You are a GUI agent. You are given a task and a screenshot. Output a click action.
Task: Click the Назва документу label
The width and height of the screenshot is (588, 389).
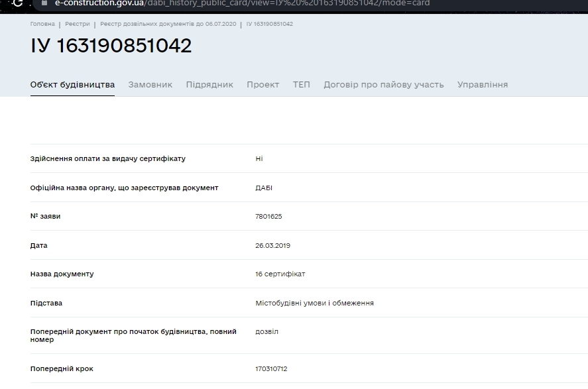pyautogui.click(x=62, y=274)
